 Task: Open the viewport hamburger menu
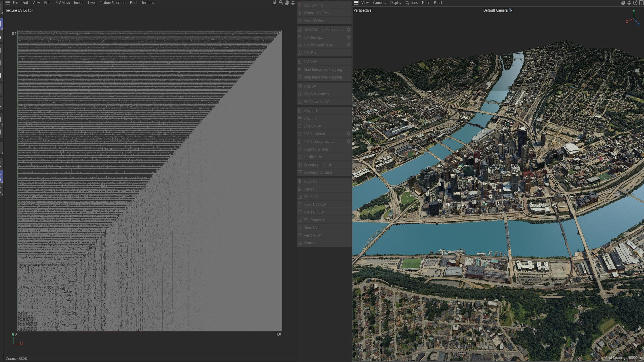coord(356,3)
